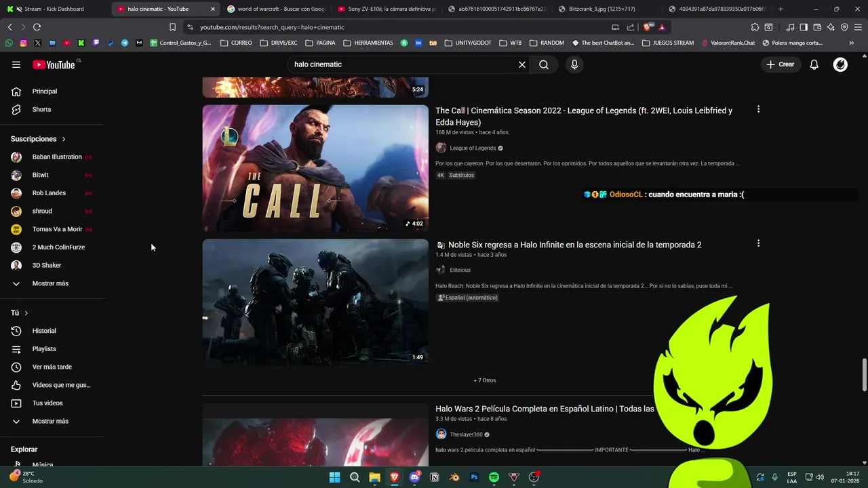This screenshot has height=488, width=868.
Task: Open the Instagram bookmark icon
Action: [x=23, y=43]
